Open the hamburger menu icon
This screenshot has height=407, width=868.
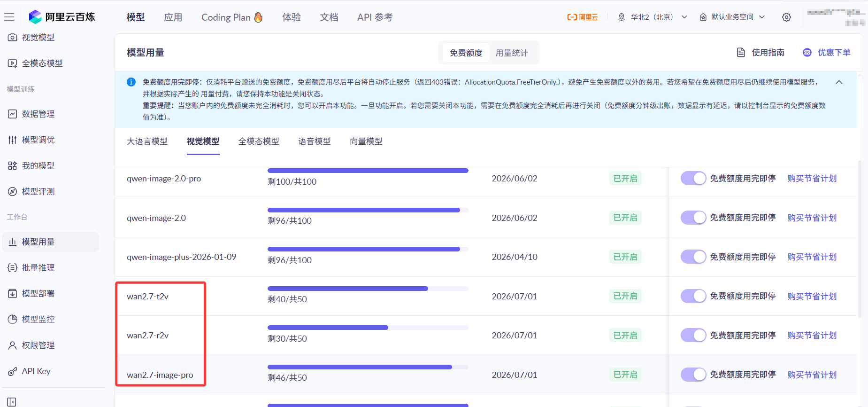[x=9, y=17]
